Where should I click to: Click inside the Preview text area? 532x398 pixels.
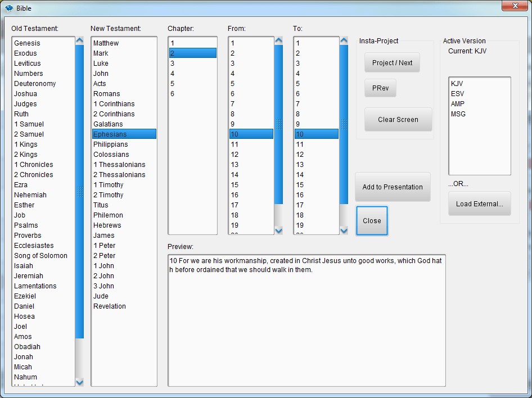pyautogui.click(x=306, y=326)
